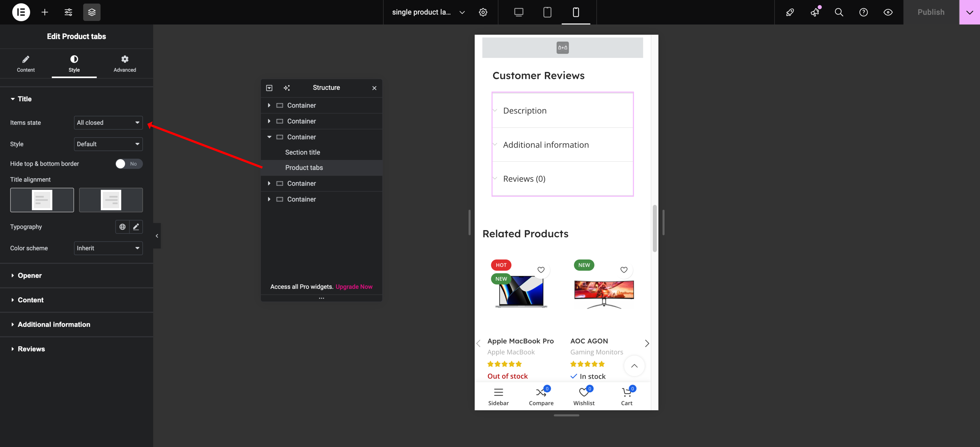Open the help question mark icon
This screenshot has height=447, width=980.
click(864, 12)
